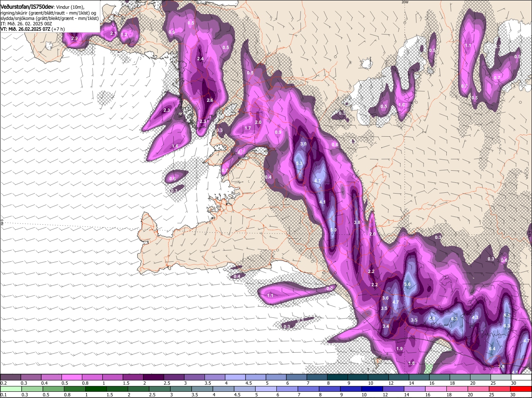Click the 2.6 precipitation value
This screenshot has height=398, width=532.
click(x=210, y=100)
